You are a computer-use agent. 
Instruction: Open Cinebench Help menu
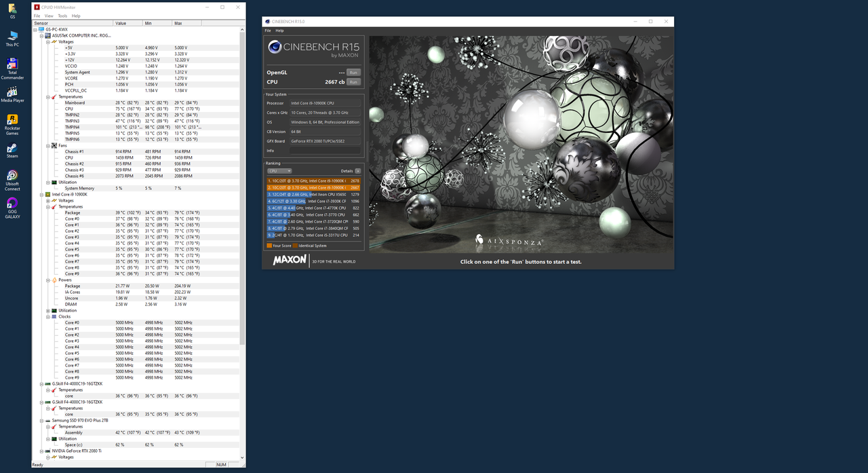[279, 31]
